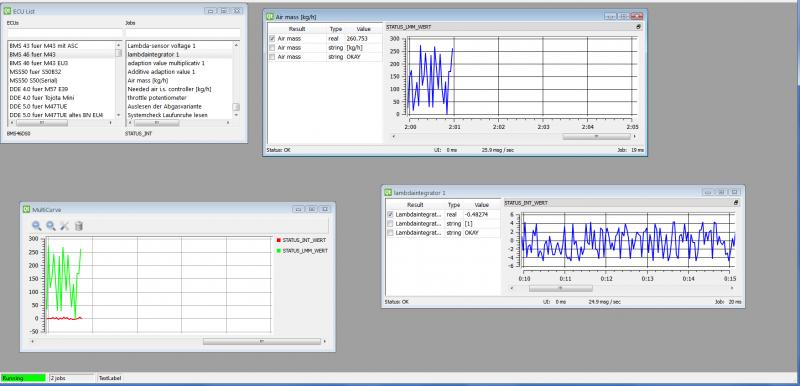Image resolution: width=800 pixels, height=386 pixels.
Task: Select job 'Auslesen der Abgasvariante'
Action: coord(164,106)
